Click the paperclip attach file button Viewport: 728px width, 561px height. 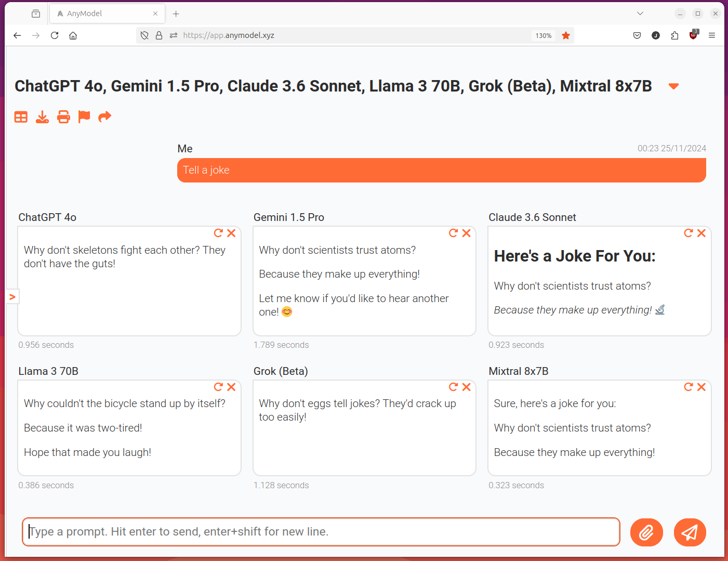[x=646, y=532]
